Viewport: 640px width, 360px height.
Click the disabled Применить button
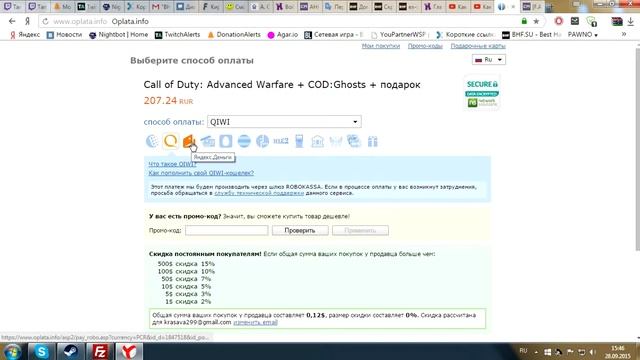[360, 231]
